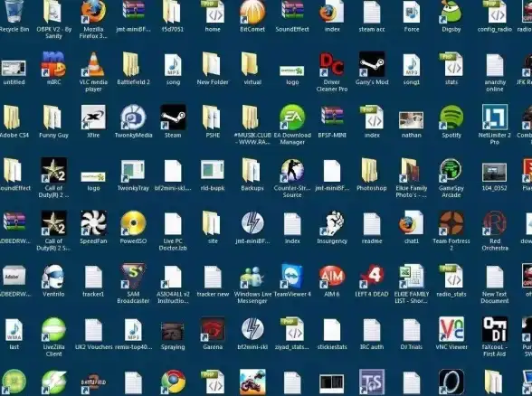This screenshot has height=396, width=532.
Task: Open the New Folder folder
Action: 213,65
